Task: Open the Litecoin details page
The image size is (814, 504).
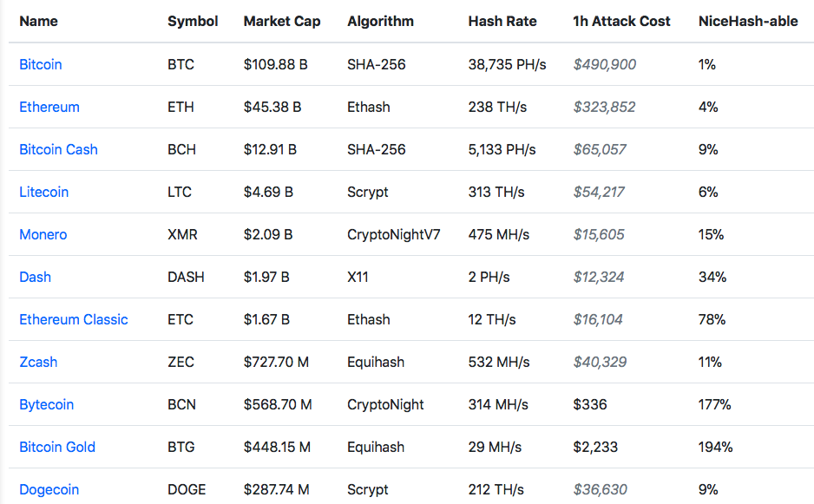Action: click(x=43, y=192)
